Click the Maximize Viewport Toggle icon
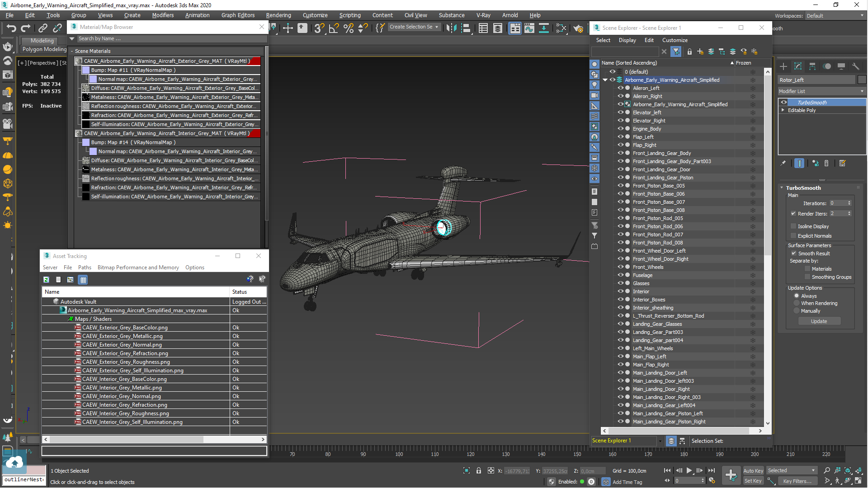 pos(858,481)
